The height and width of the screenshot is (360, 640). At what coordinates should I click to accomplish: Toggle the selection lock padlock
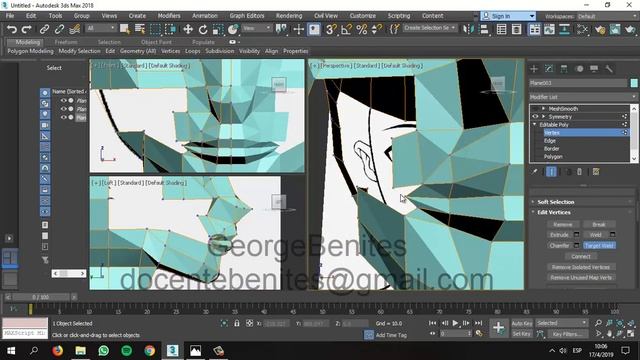(237, 323)
